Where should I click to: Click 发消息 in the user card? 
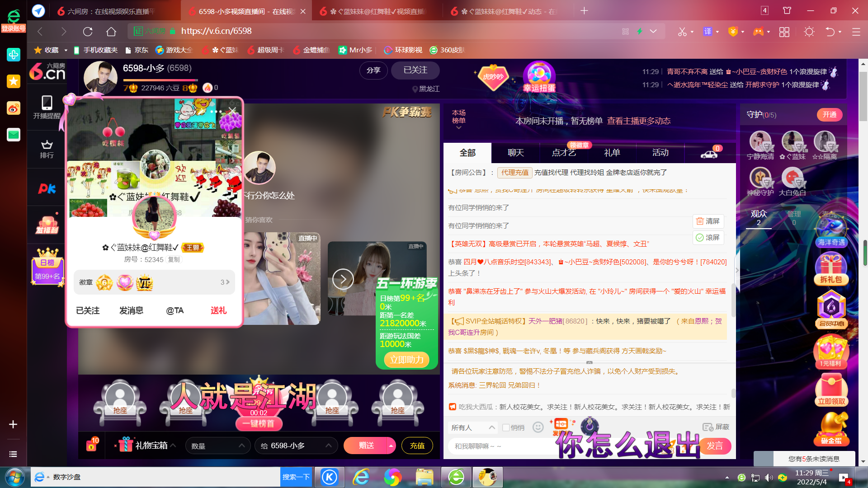click(x=131, y=310)
